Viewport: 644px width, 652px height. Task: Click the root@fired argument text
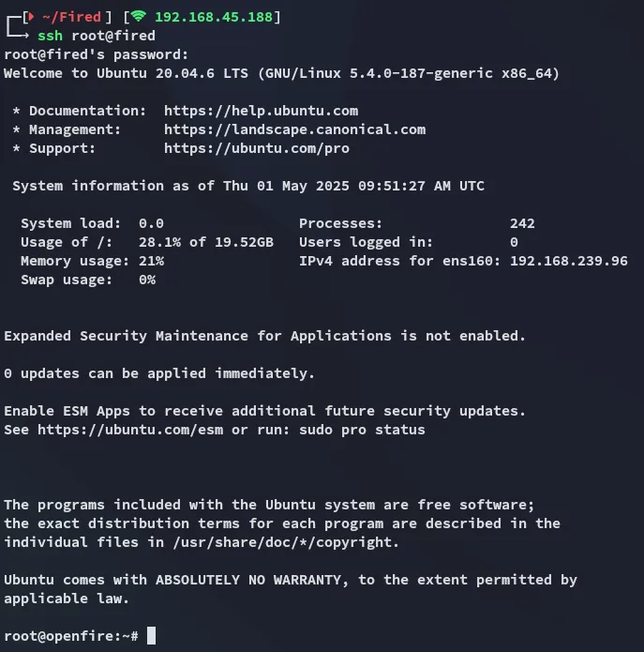tap(113, 36)
